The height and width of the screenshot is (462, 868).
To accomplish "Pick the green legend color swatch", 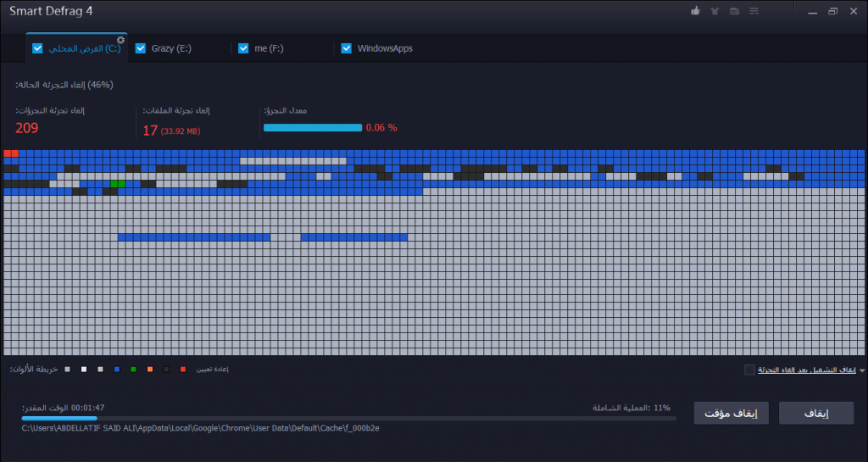I will click(133, 369).
